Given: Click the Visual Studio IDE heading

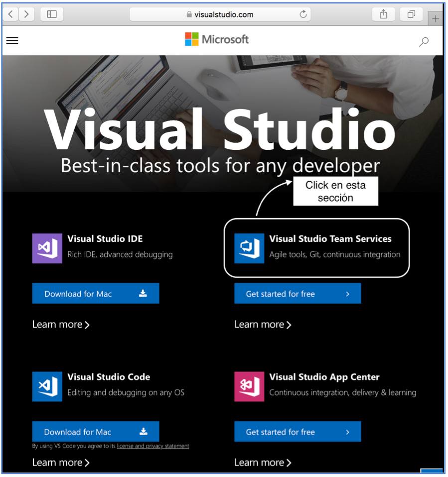Looking at the screenshot, I should click(x=105, y=239).
